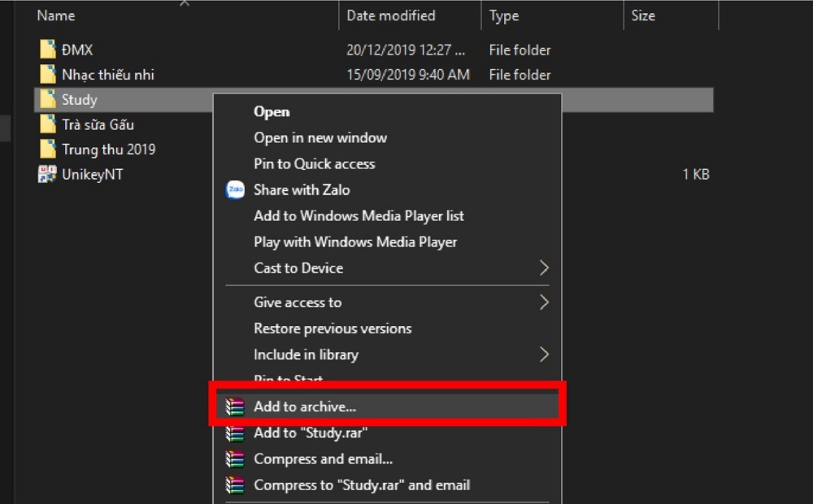The image size is (813, 504).
Task: Click the WinRAR icon beside Compress and email
Action: coord(235,459)
